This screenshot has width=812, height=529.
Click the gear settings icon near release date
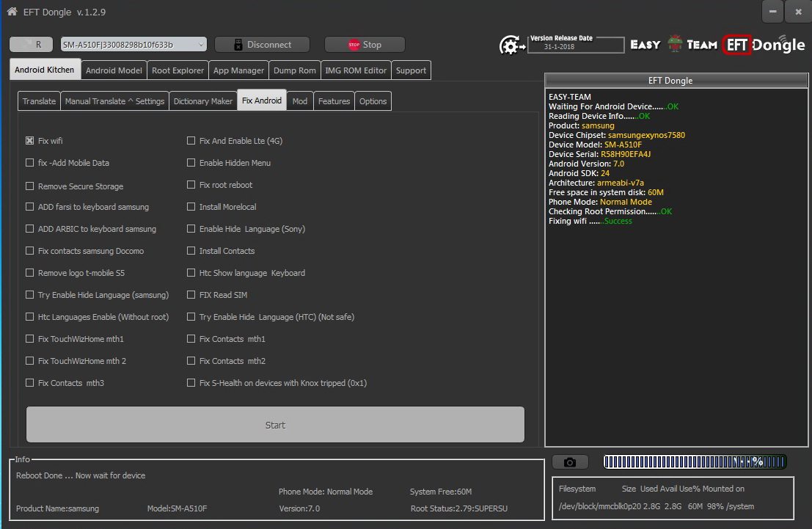[512, 45]
